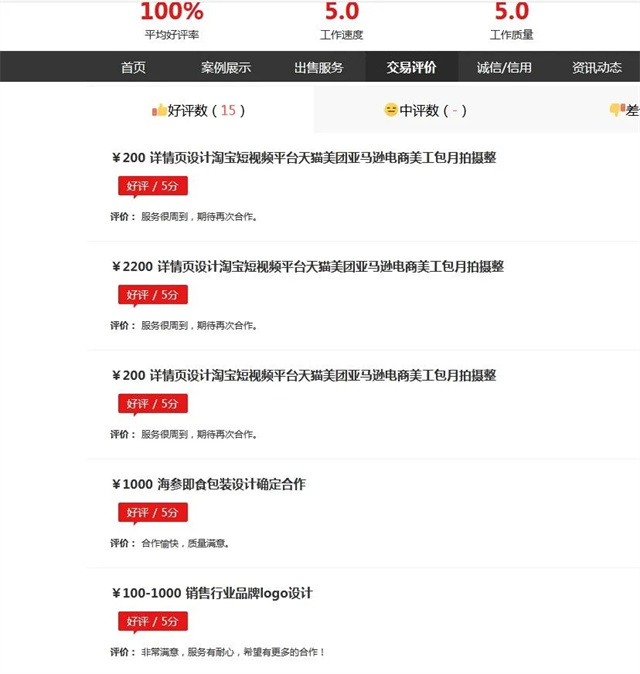Click the thumbs-down icon for 差评
640x674 pixels.
pos(617,110)
